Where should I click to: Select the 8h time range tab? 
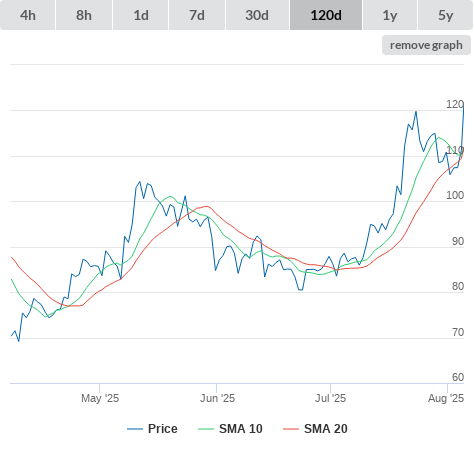[x=84, y=15]
